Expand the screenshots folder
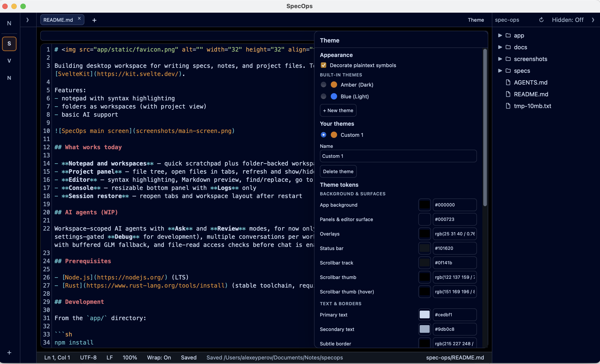The image size is (600, 364). point(500,59)
